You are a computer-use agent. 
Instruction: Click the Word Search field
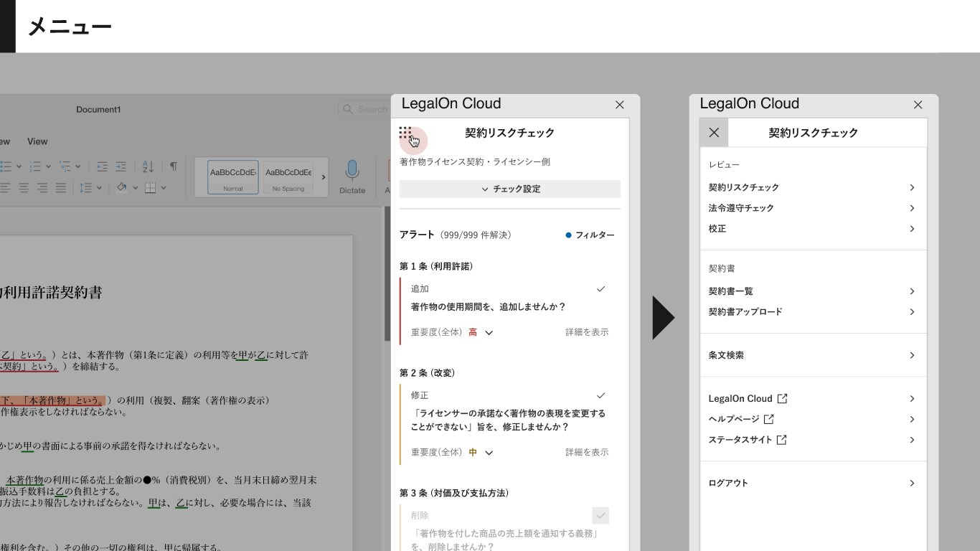(365, 109)
